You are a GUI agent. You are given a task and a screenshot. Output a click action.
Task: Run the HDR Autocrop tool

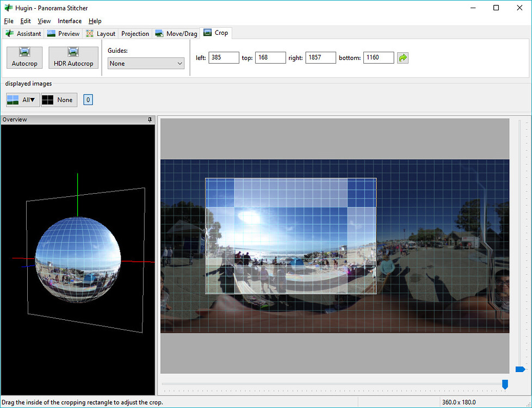point(73,57)
